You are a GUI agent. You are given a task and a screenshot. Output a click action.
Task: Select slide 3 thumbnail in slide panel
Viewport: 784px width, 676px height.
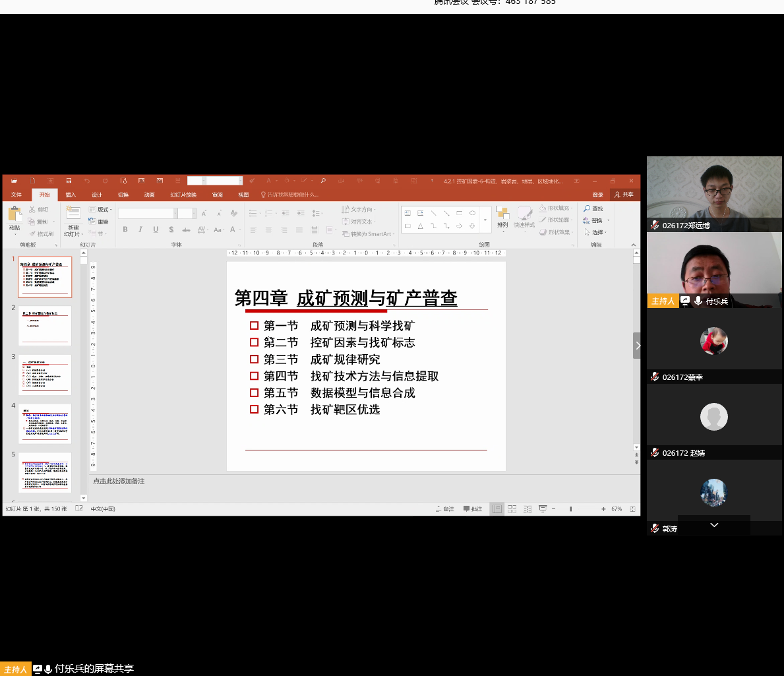pyautogui.click(x=45, y=375)
